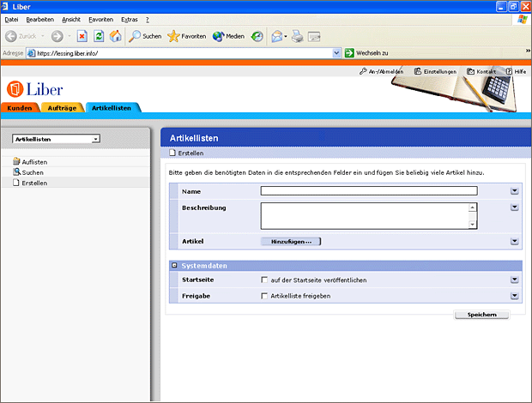
Task: Expand help arrow on the Name row
Action: tap(514, 191)
